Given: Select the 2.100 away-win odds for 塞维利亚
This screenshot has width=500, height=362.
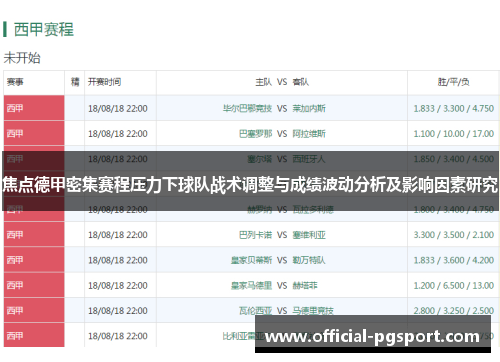Looking at the screenshot, I should (x=483, y=235).
